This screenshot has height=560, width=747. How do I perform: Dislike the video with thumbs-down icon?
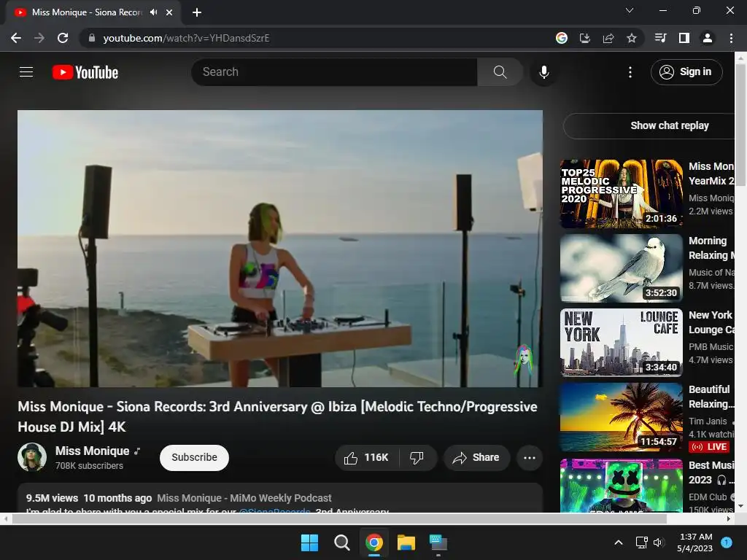point(417,458)
